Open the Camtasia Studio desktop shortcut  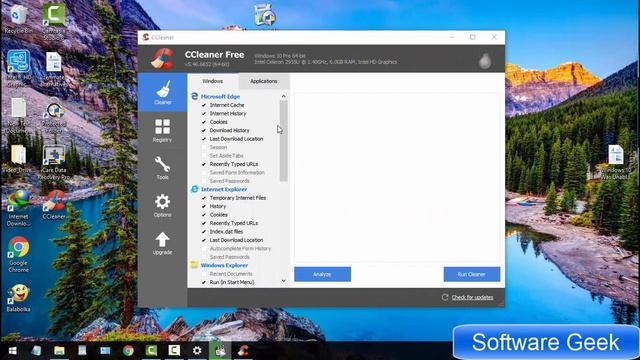coord(54,21)
